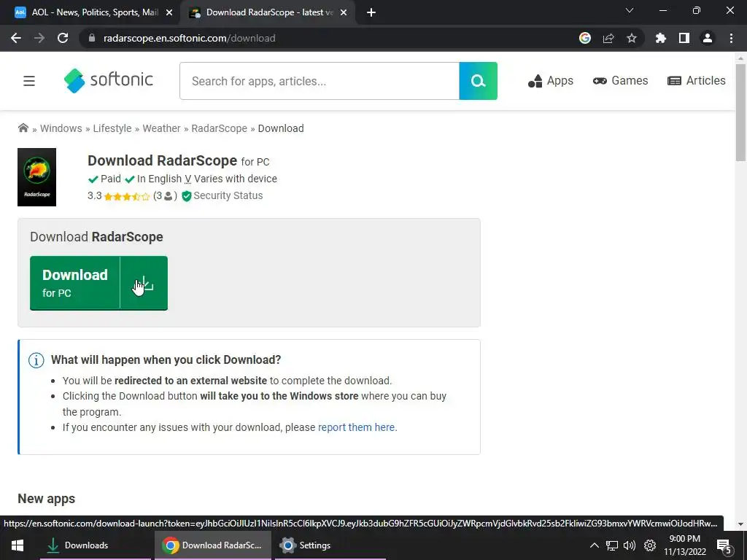Click the Google icon in address bar

coord(585,38)
